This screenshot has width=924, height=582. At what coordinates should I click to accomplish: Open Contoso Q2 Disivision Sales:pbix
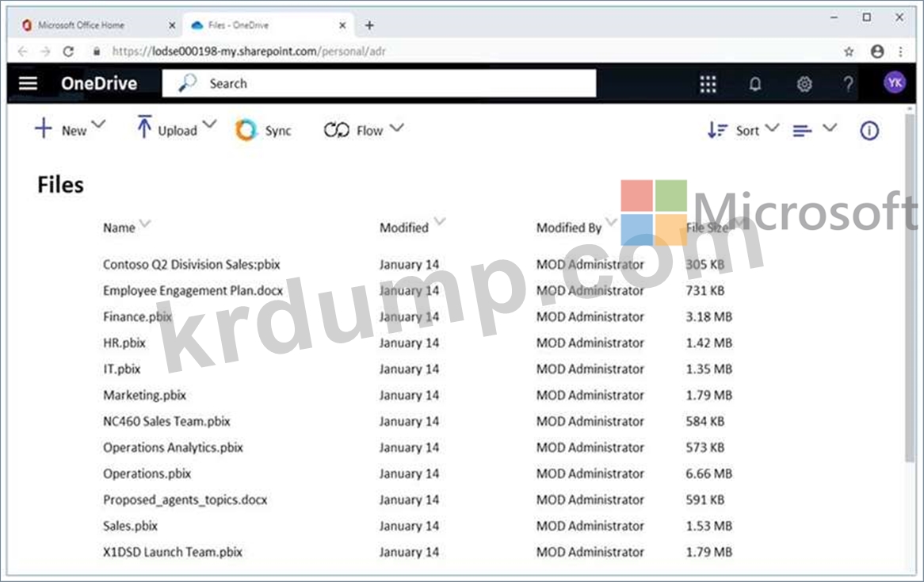192,264
